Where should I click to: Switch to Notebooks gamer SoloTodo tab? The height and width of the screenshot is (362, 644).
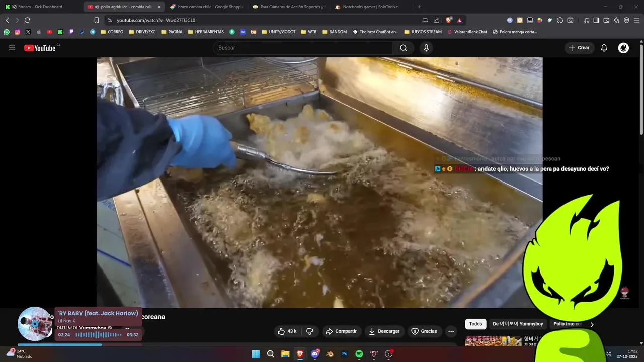[371, 7]
